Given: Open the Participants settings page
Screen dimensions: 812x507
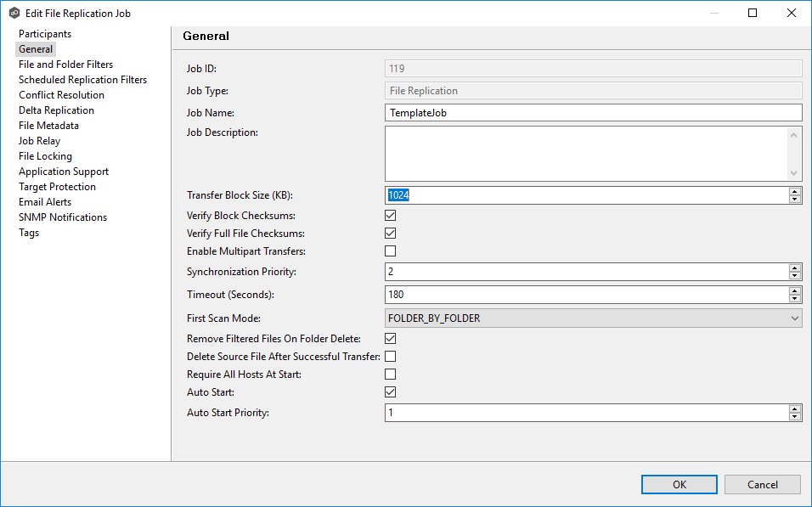Looking at the screenshot, I should pyautogui.click(x=45, y=34).
